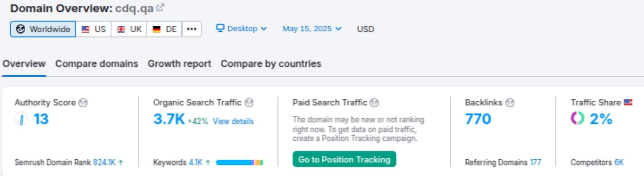Click Authority Score chart icon next to 13

coord(21,119)
